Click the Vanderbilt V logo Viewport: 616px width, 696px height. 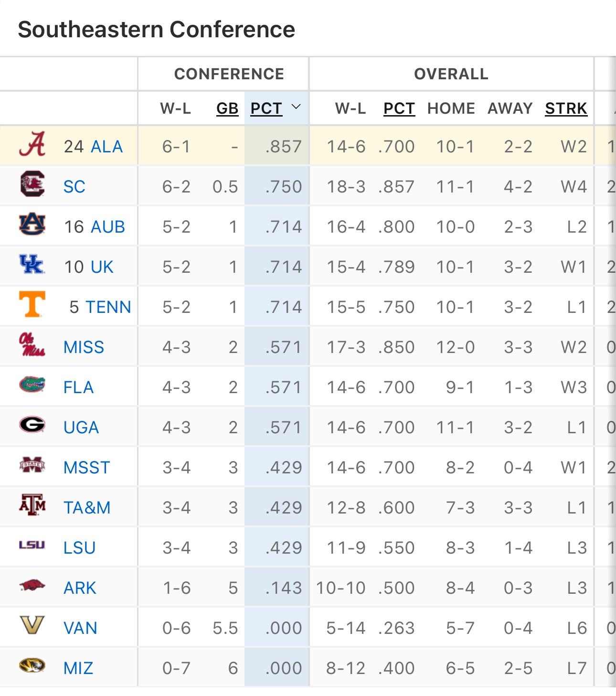tap(32, 625)
